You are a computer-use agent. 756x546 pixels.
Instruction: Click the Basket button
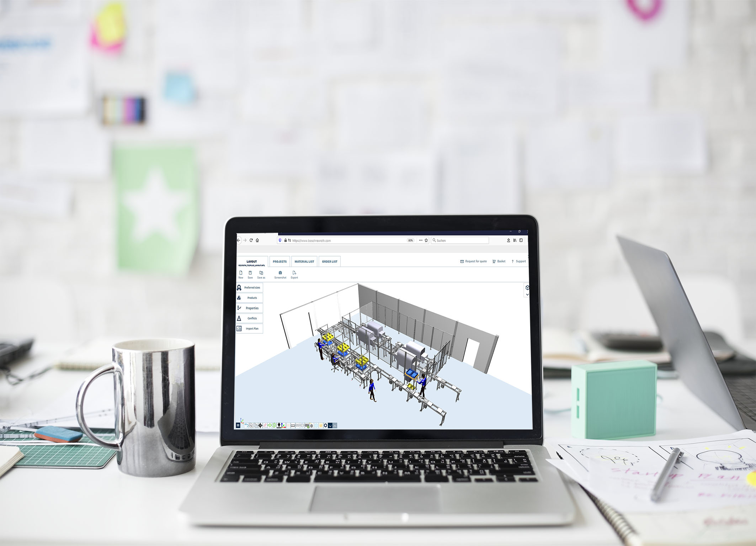500,262
